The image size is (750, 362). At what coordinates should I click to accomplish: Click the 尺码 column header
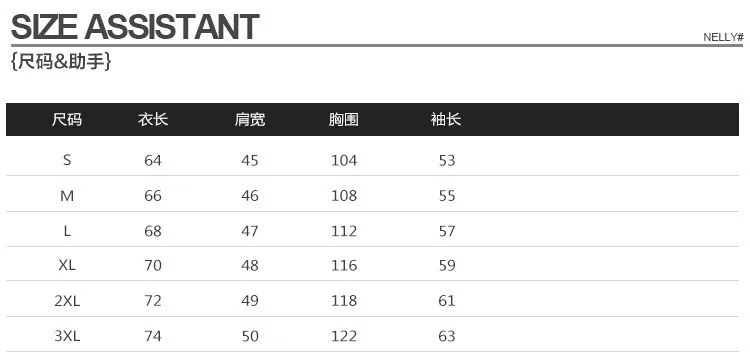point(67,119)
